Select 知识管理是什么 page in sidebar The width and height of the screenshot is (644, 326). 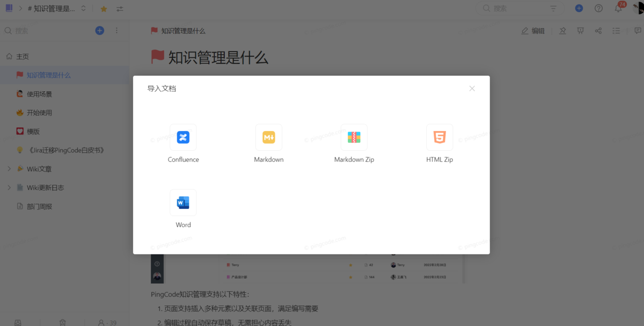[64, 75]
